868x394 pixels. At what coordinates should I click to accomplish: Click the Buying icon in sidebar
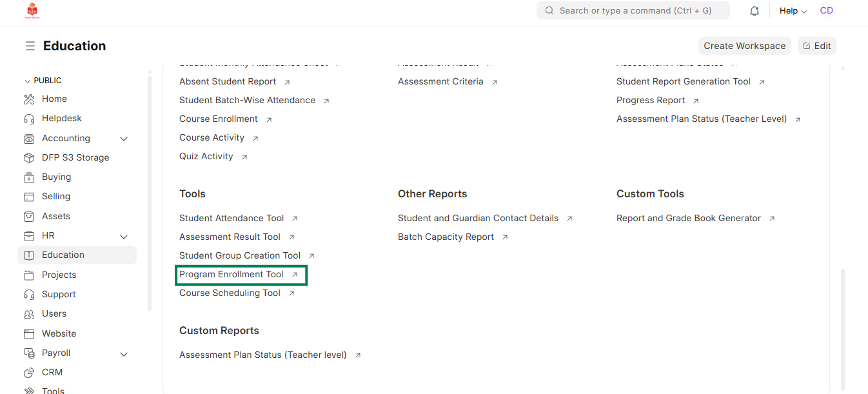(x=29, y=177)
